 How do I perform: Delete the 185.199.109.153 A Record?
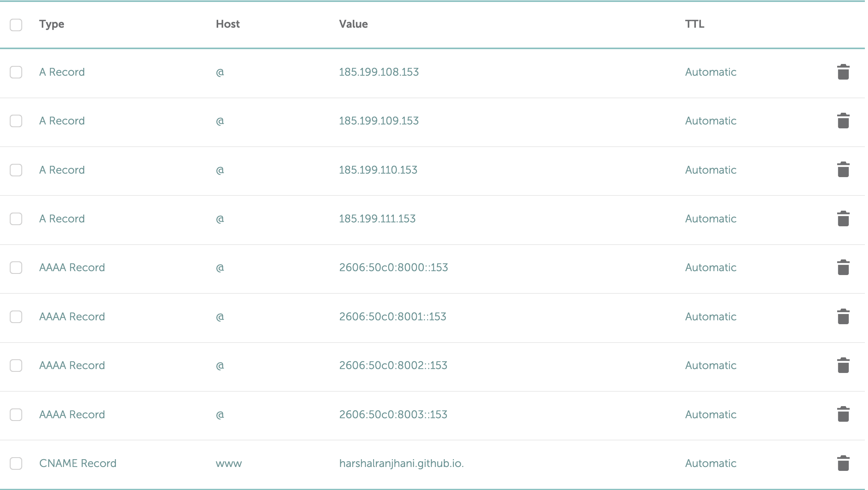843,121
